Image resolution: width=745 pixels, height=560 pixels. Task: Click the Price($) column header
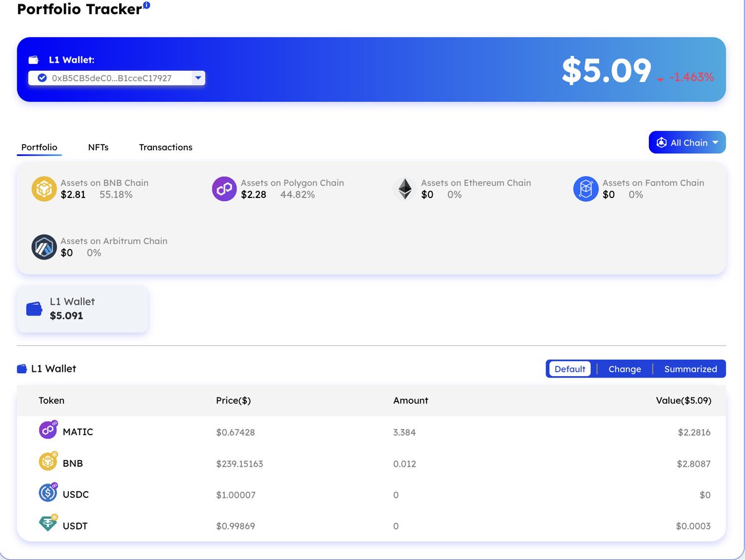[233, 400]
